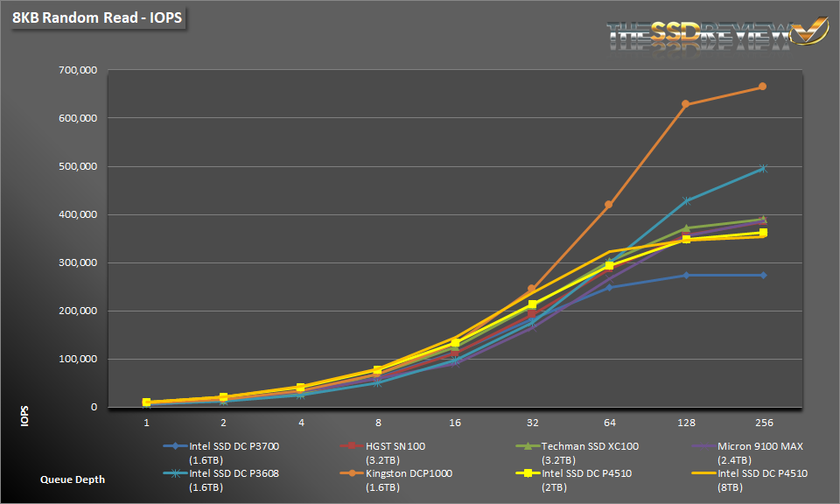Click the yellow P4510 2TB data point at queue depth 8
The height and width of the screenshot is (504, 840).
point(378,369)
